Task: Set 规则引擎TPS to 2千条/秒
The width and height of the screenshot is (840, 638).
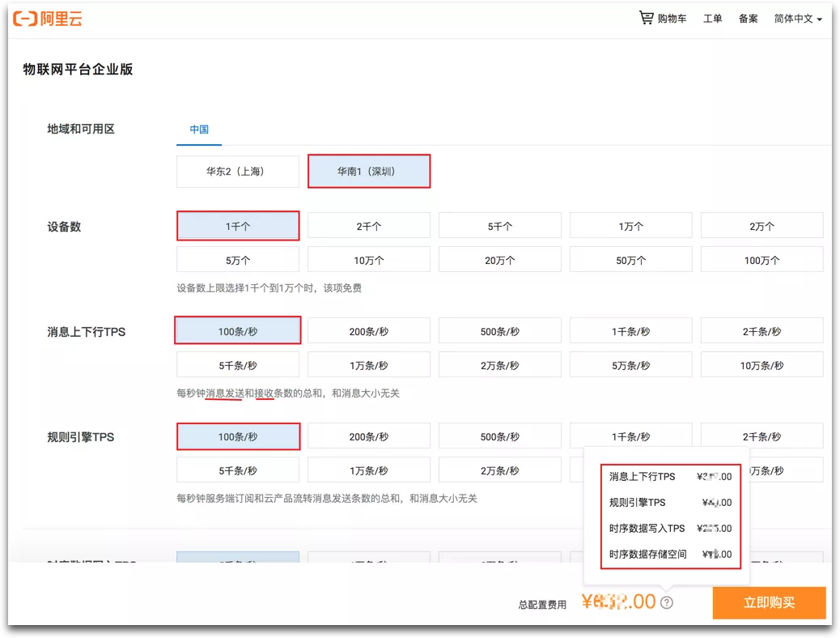Action: pos(762,436)
